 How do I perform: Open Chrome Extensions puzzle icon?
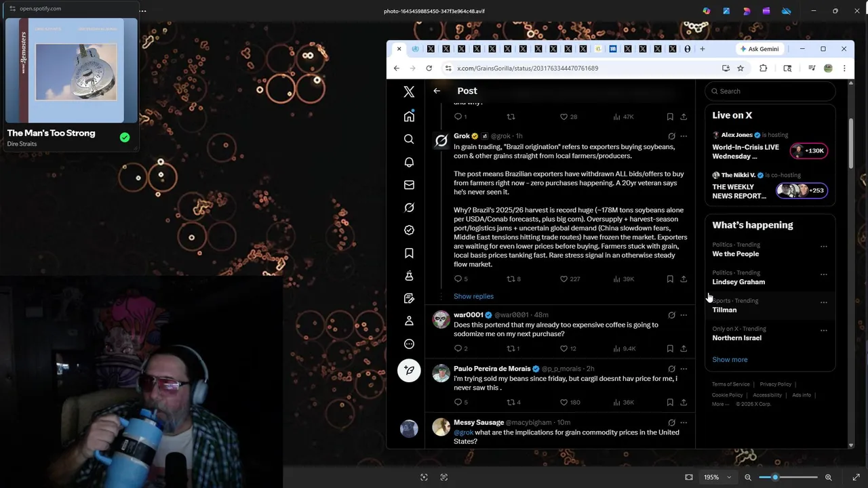click(x=764, y=68)
